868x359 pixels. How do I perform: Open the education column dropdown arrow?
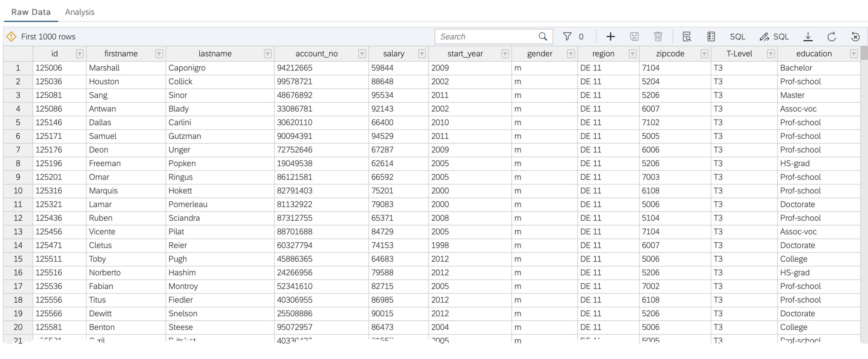(854, 54)
